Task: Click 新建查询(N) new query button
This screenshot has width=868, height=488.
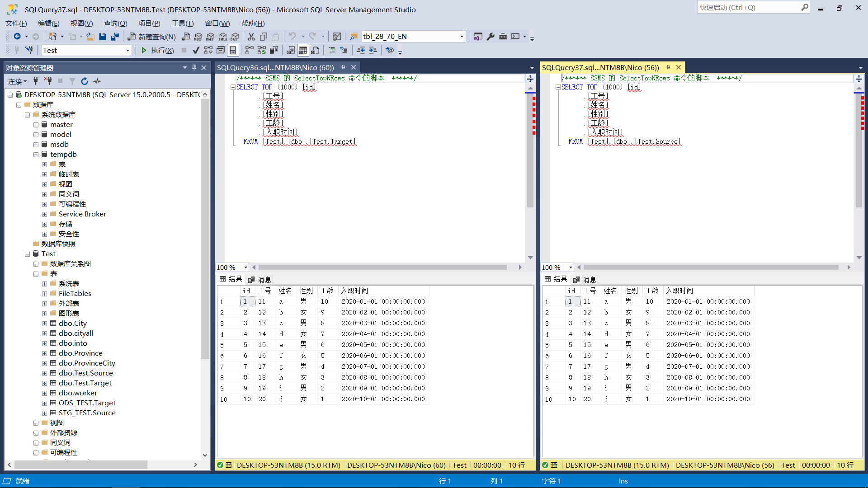Action: pyautogui.click(x=152, y=37)
